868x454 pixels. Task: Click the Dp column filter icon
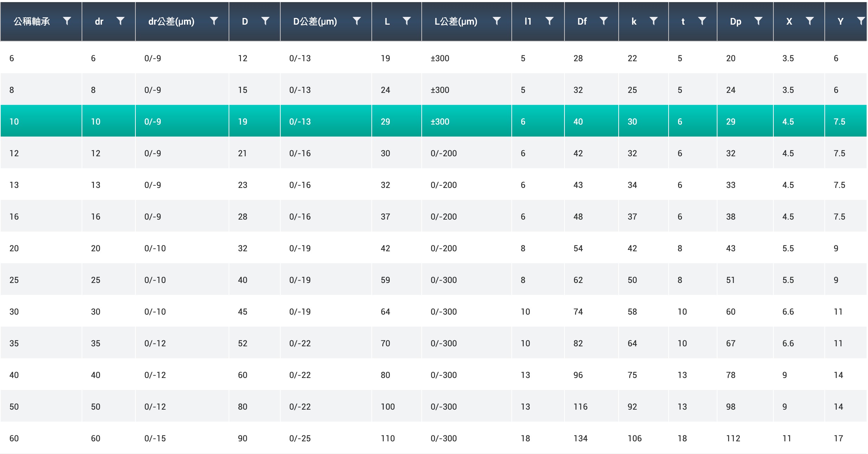click(758, 21)
